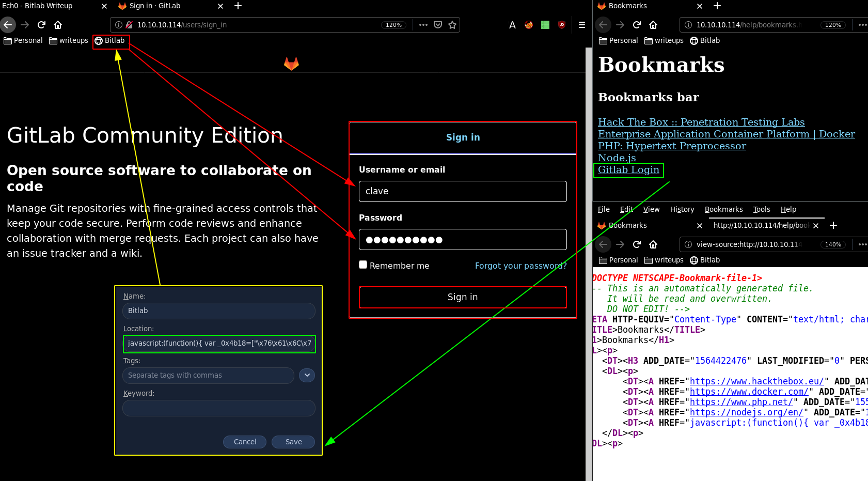Reload the GitLab sign-in page

(42, 25)
